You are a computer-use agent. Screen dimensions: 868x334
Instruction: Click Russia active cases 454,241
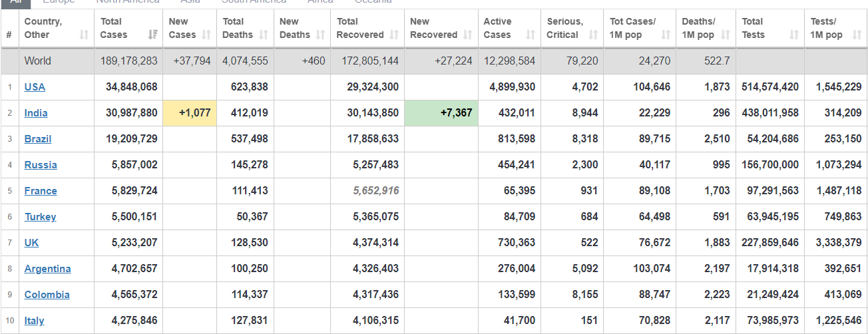(517, 164)
